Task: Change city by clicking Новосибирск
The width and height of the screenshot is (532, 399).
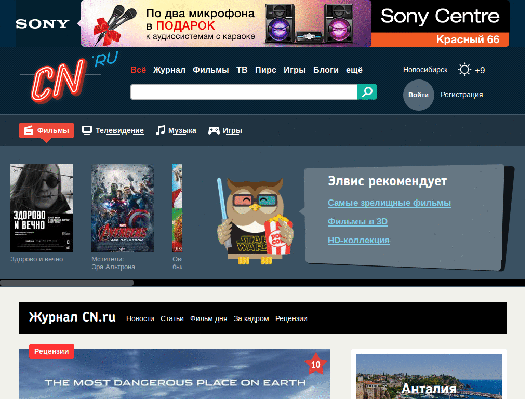Action: click(425, 70)
